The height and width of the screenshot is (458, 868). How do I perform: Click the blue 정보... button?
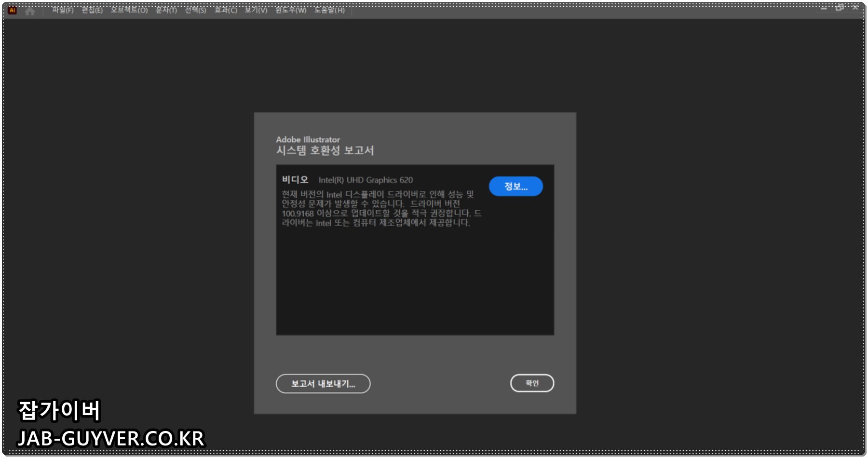[516, 187]
